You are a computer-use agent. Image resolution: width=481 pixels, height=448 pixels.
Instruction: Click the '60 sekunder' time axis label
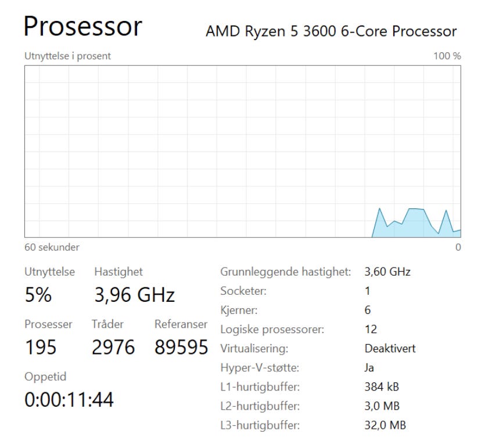[x=52, y=247]
